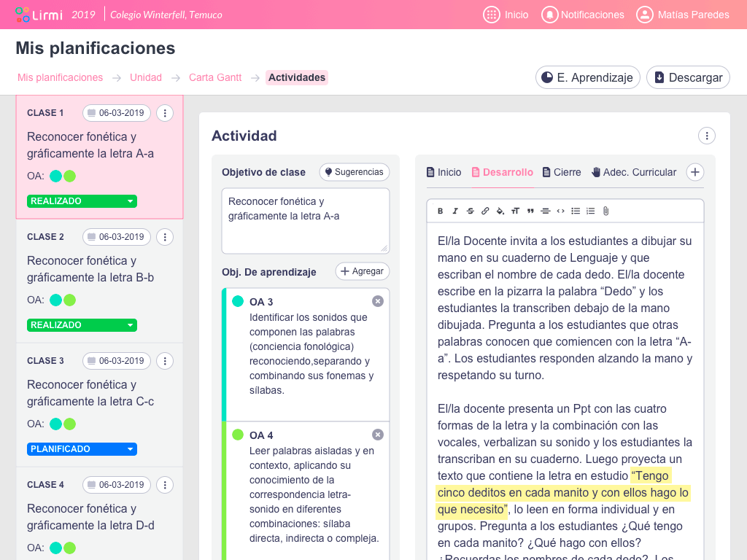Image resolution: width=747 pixels, height=560 pixels.
Task: Change the date of Clase 1
Action: click(x=117, y=113)
